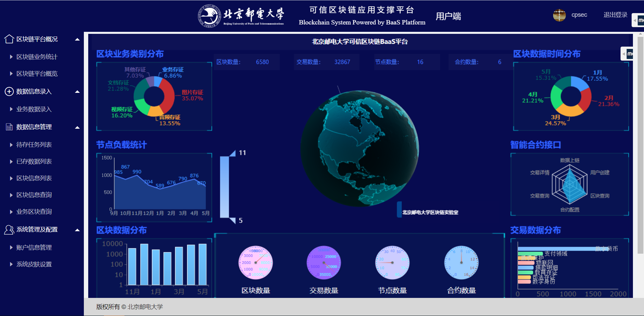Screen dimensions: 644x316
Task: Click the 数字货币 longest bar in 交易数据分布
Action: tap(563, 249)
